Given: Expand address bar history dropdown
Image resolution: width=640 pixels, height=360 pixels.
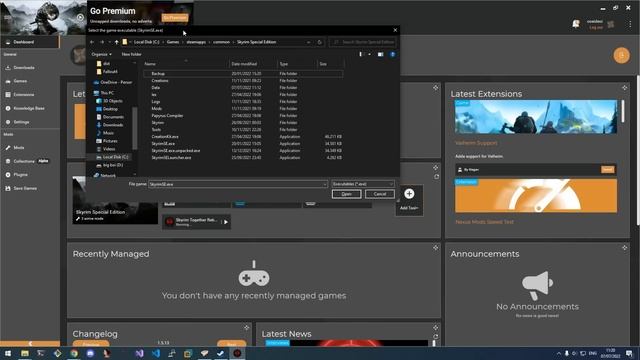Looking at the screenshot, I should coord(309,42).
